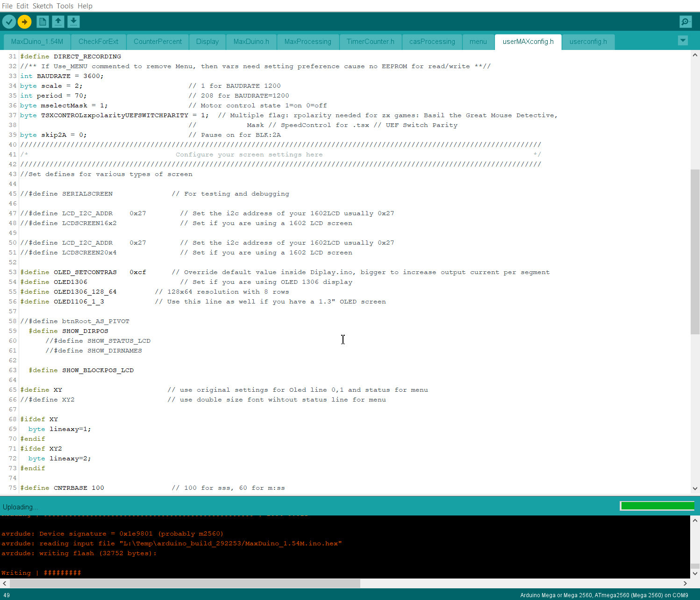Switch to the TimerCounter.h tab
Viewport: 700px width, 600px height.
(x=371, y=42)
